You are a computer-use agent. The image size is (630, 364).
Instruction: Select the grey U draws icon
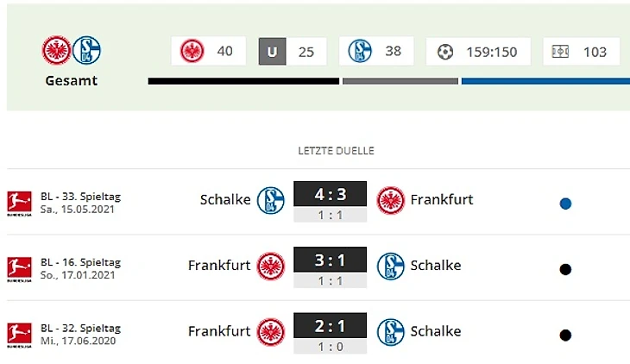[273, 52]
